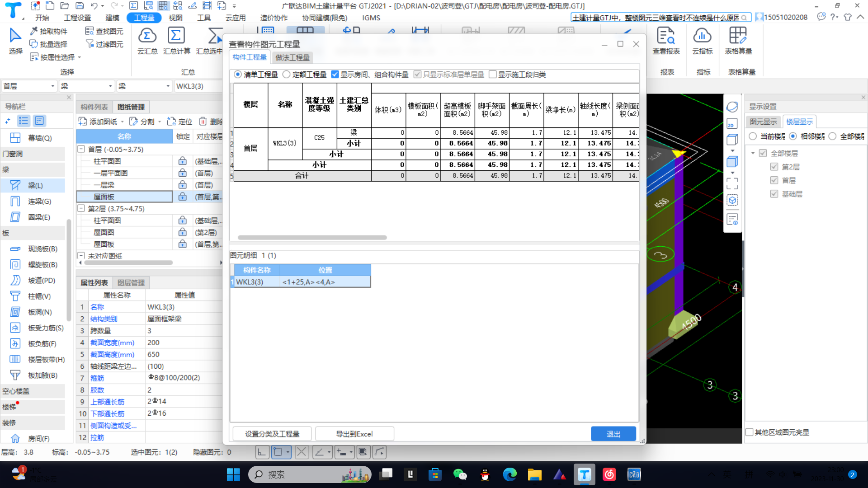Click 查找图元 tool

(104, 31)
